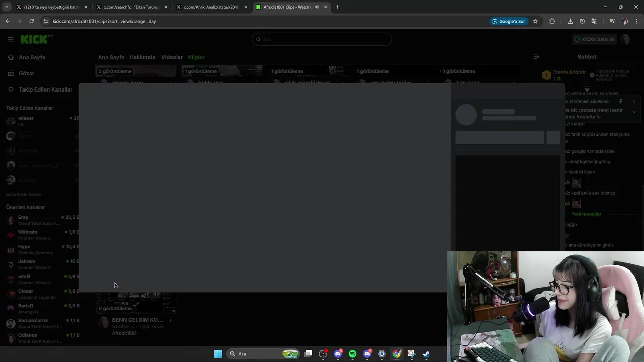Open Spotify from the taskbar

tap(352, 354)
